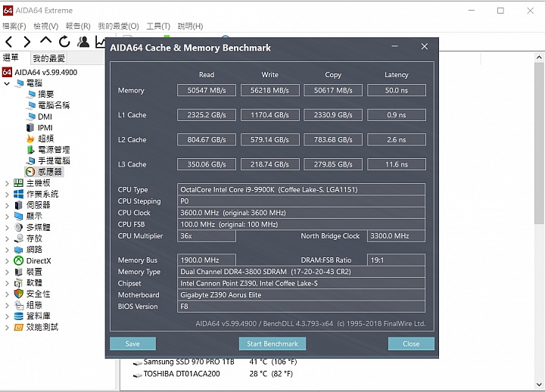Viewport: 545px width, 392px height.
Task: Click the DirectX Xbox icon
Action: (18, 260)
